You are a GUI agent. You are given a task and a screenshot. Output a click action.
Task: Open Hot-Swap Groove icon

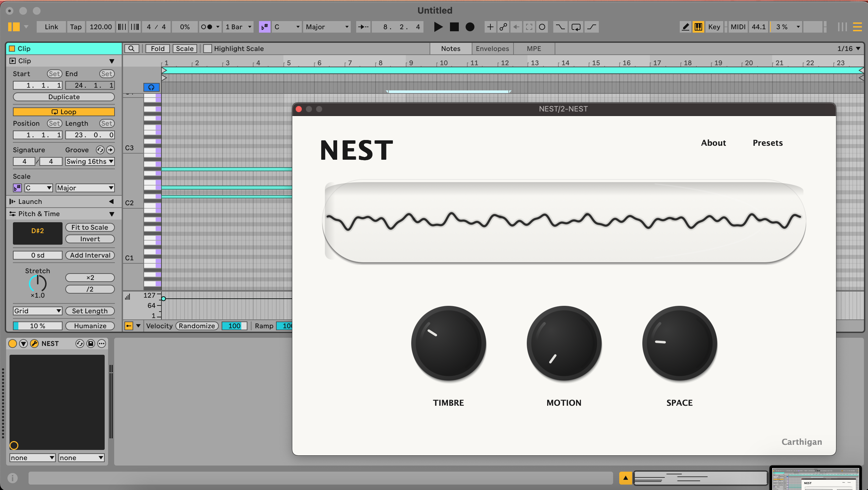pyautogui.click(x=100, y=150)
